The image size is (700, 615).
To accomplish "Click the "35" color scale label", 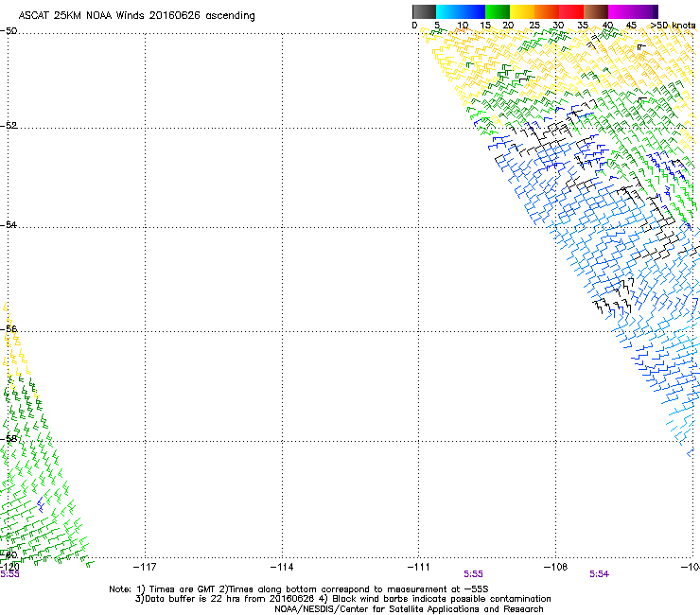I will 583,26.
